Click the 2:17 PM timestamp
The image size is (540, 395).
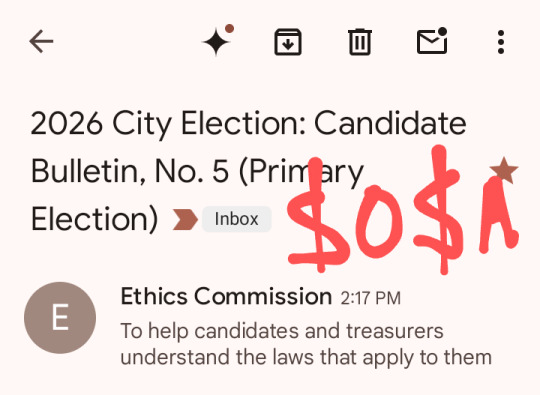tap(371, 298)
